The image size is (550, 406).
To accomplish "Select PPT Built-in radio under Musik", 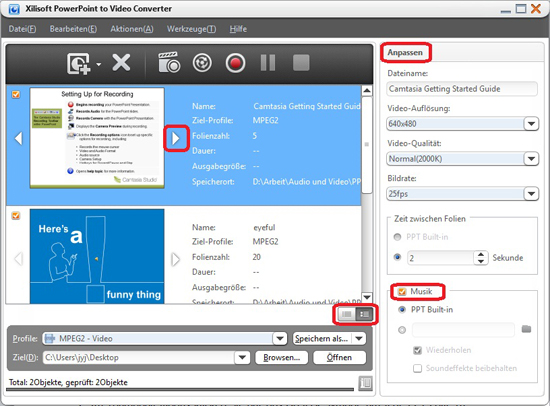I will click(x=402, y=310).
